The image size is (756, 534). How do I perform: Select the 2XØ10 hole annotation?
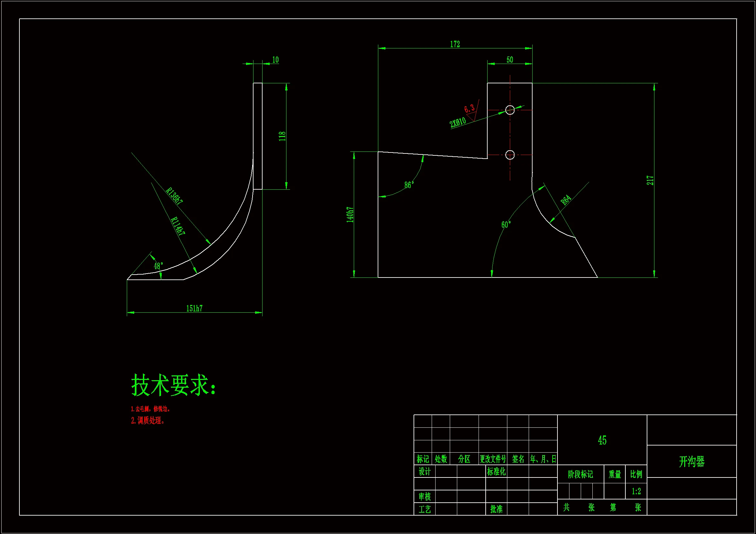pos(458,122)
